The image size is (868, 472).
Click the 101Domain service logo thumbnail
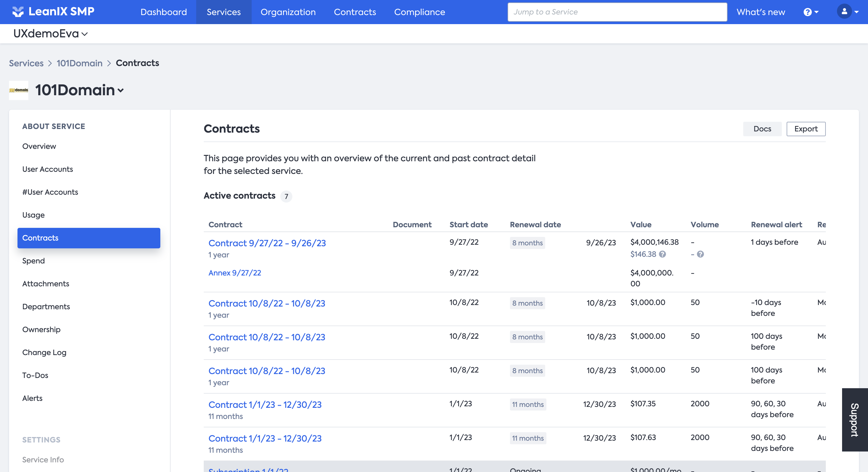click(x=18, y=90)
